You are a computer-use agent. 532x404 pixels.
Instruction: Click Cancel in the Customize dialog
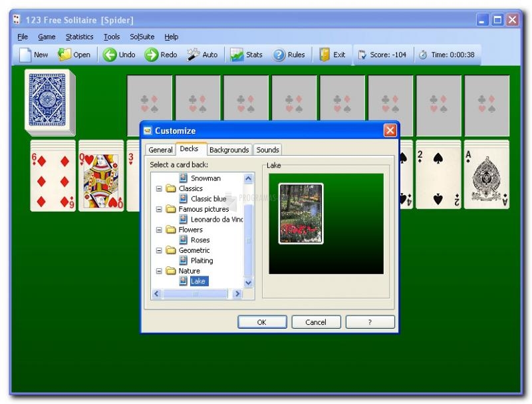316,322
